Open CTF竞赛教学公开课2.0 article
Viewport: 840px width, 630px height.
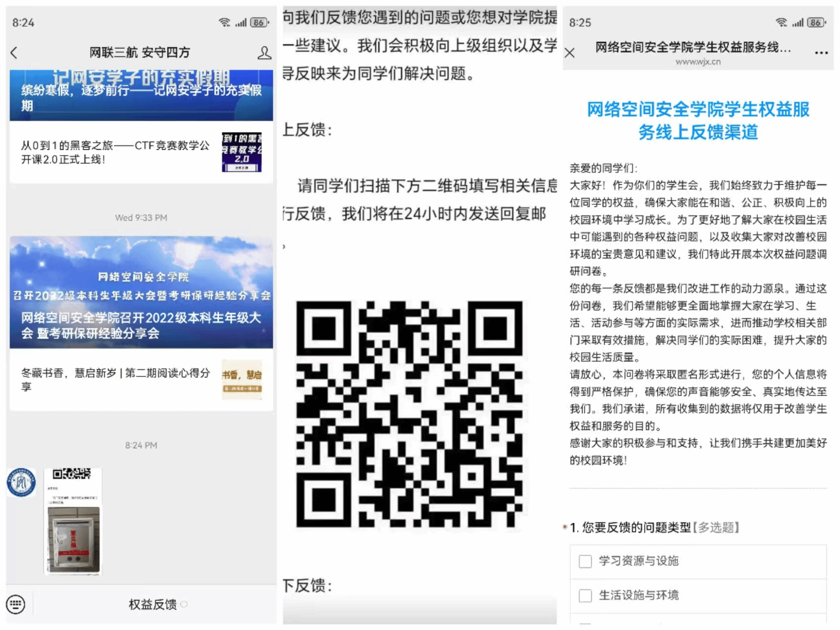coord(116,152)
